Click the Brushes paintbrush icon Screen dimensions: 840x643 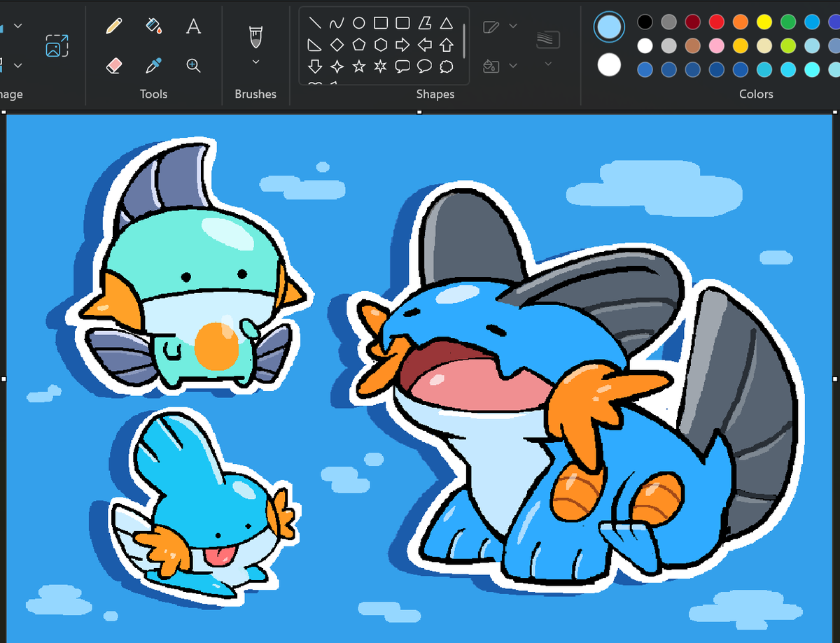(255, 36)
